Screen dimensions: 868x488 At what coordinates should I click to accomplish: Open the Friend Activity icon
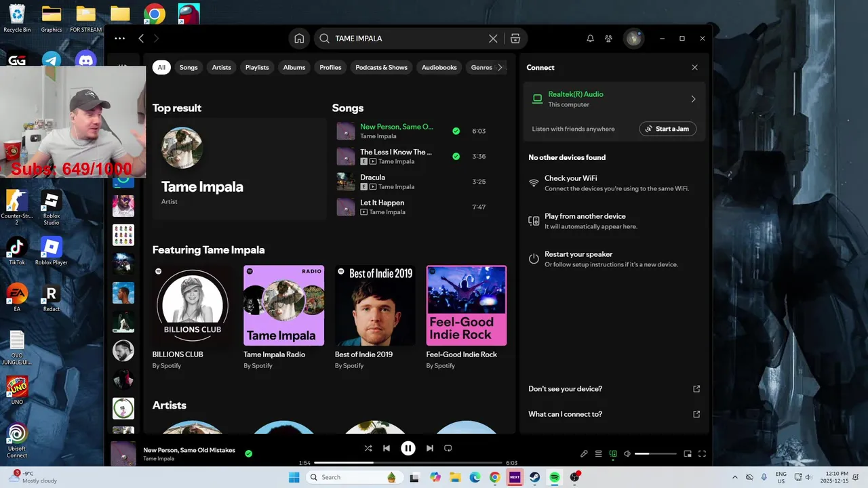(609, 39)
